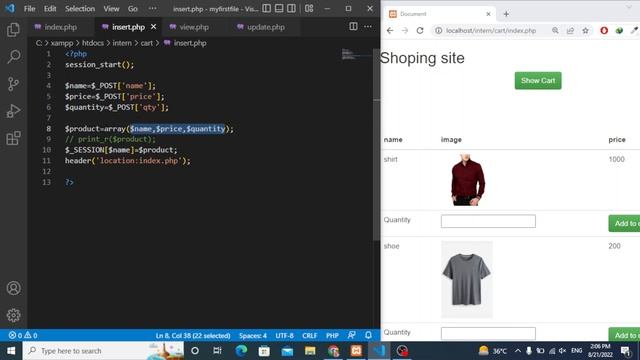Click the shoe quantity input field
640x360 pixels.
tap(488, 333)
